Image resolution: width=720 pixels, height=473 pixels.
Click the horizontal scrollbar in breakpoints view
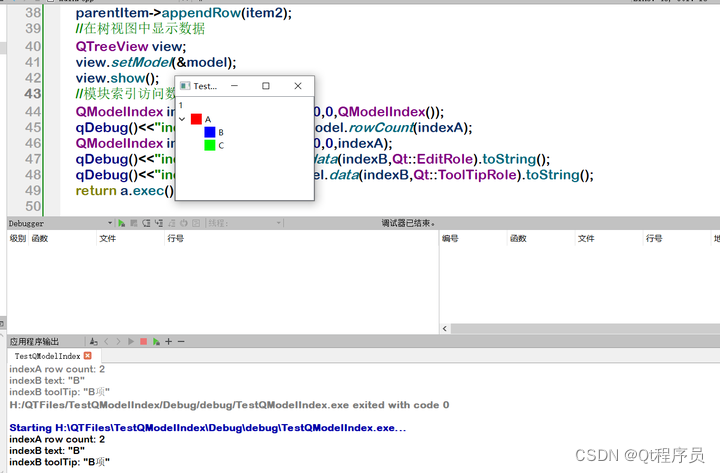tap(585, 329)
